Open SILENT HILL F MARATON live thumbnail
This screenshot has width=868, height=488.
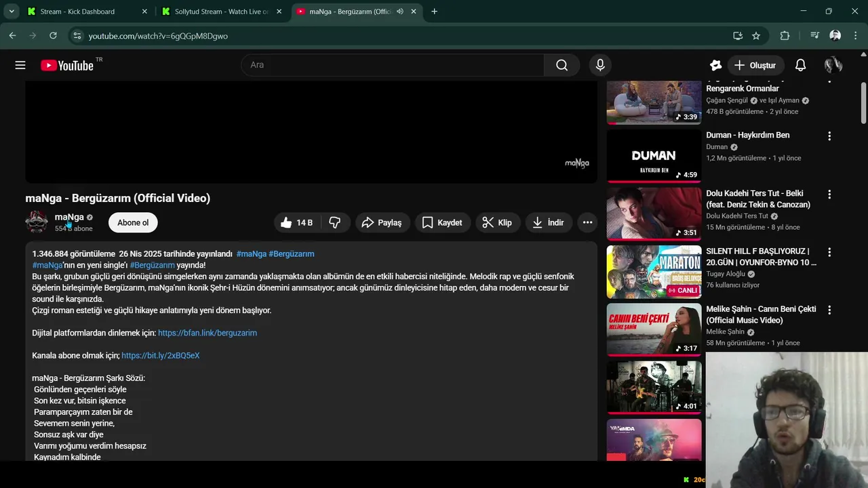tap(654, 272)
